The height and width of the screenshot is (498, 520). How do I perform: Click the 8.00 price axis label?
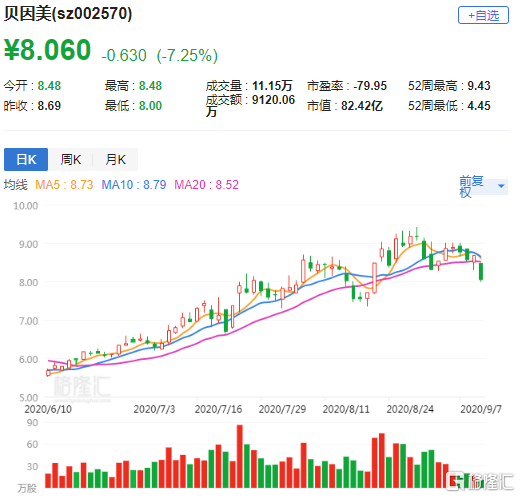click(28, 282)
